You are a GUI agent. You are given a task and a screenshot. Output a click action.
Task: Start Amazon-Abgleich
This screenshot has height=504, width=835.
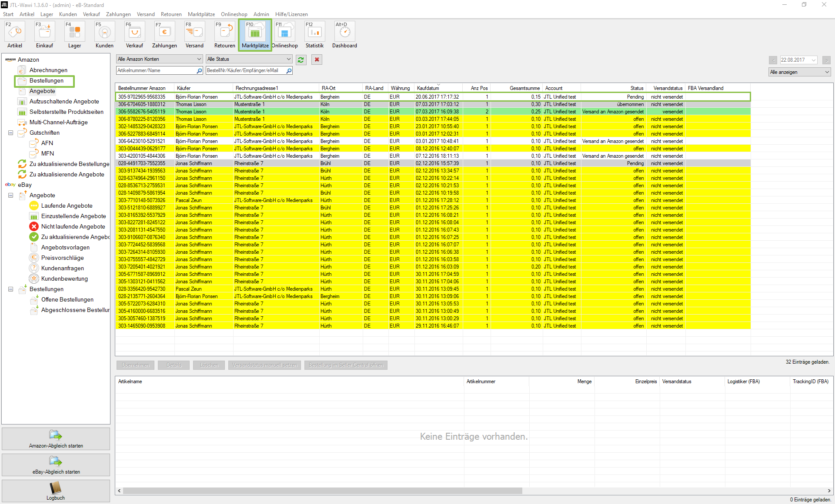(56, 439)
